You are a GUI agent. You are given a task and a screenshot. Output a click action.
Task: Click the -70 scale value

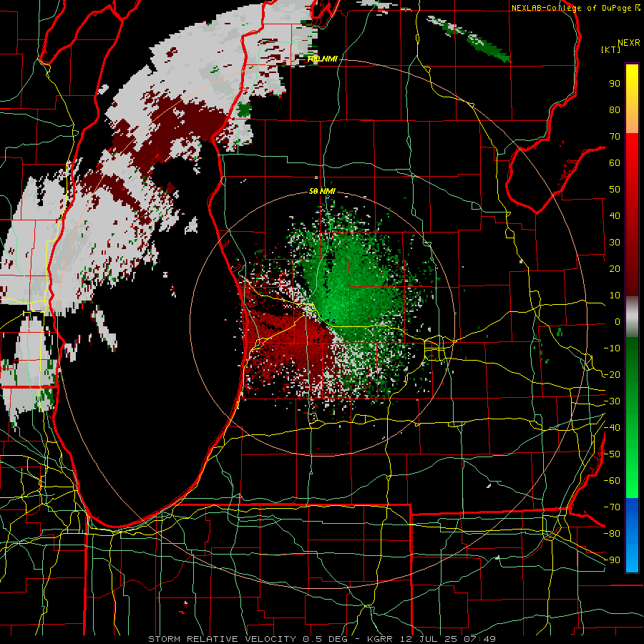coord(612,507)
